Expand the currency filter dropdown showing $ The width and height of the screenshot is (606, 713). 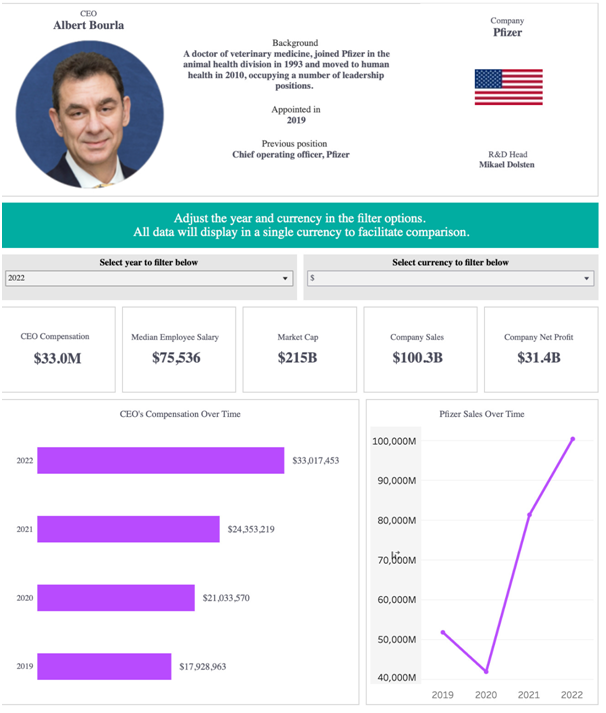(x=451, y=279)
